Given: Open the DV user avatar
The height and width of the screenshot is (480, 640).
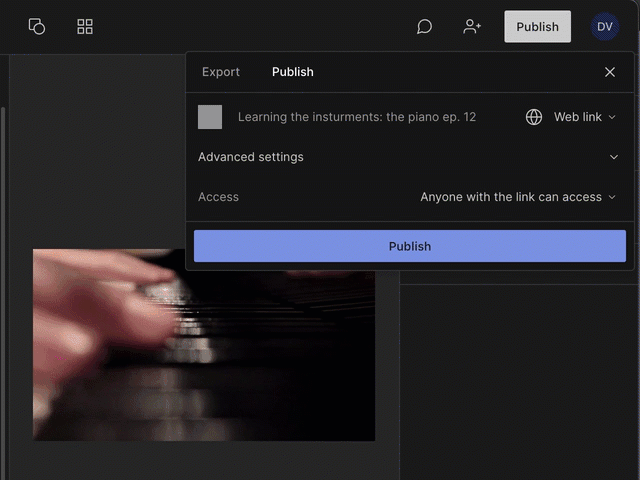Looking at the screenshot, I should tap(604, 27).
